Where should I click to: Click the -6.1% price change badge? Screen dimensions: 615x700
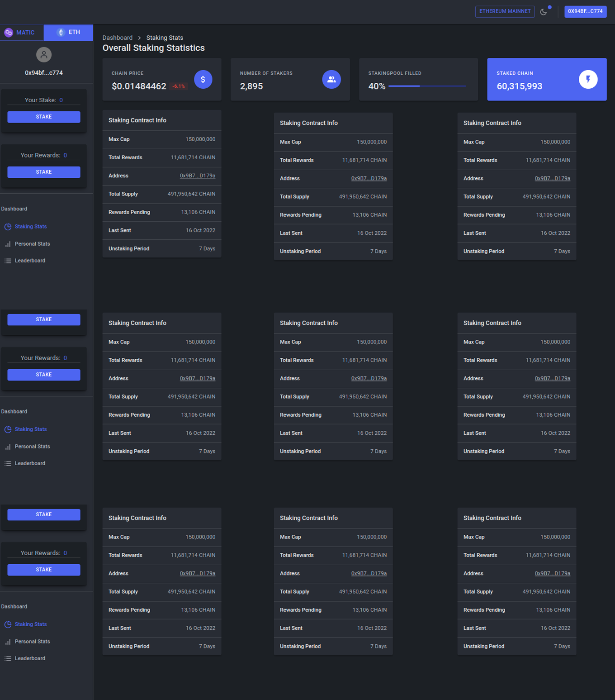pyautogui.click(x=179, y=86)
